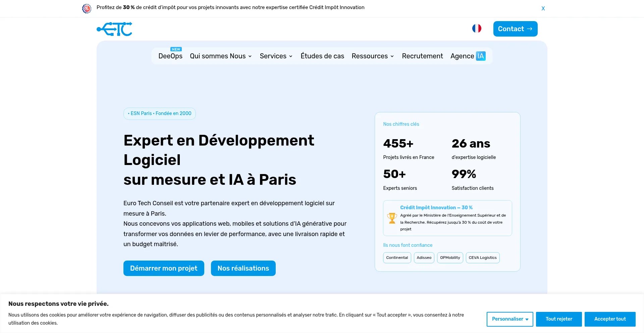Viewport: 644px width, 333px height.
Task: Click the Nos chiffres clés label
Action: [x=401, y=124]
